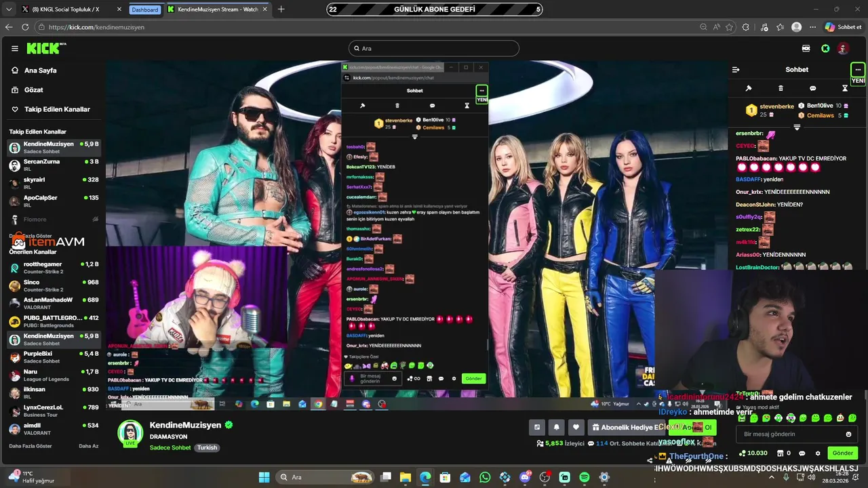Open SercanZurna channel in sidebar
This screenshot has width=868, height=488.
[54, 165]
